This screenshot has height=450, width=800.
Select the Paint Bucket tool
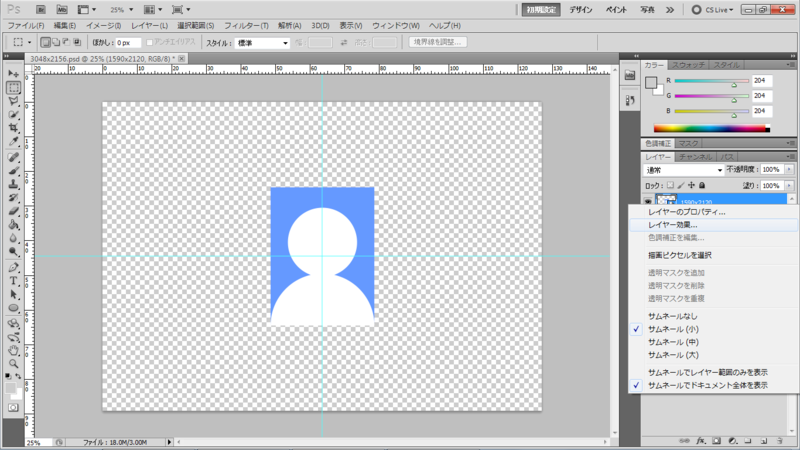[x=13, y=225]
